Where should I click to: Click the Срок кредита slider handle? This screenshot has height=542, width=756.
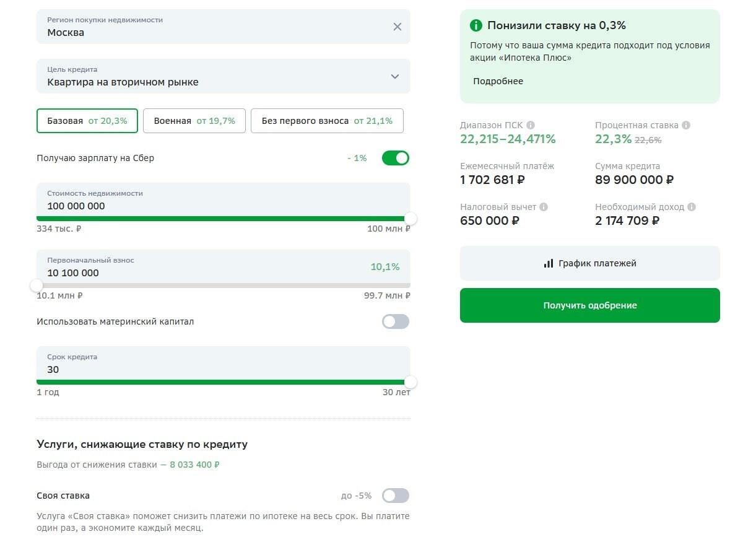(410, 382)
